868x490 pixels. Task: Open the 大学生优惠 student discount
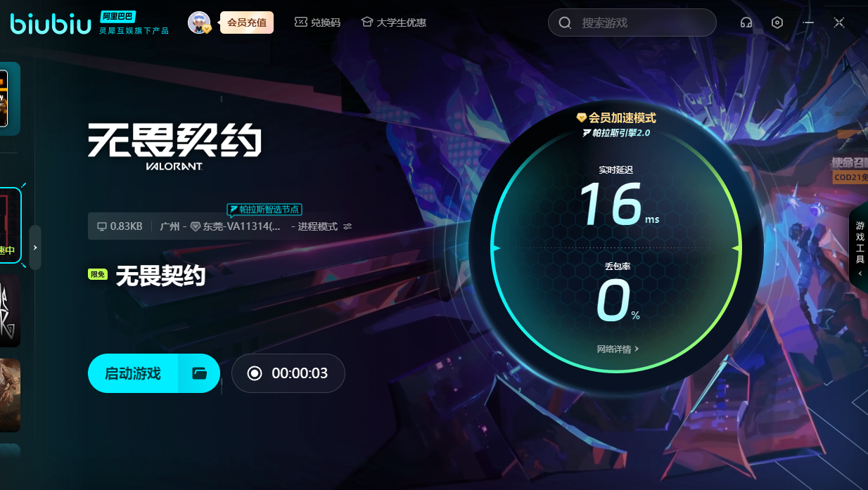[394, 22]
